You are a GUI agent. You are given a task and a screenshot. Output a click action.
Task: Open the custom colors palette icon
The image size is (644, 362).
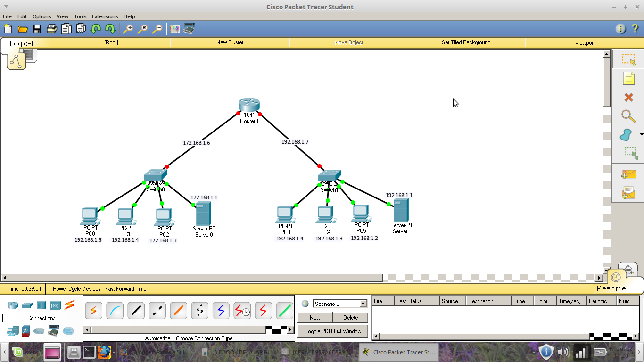[x=174, y=29]
